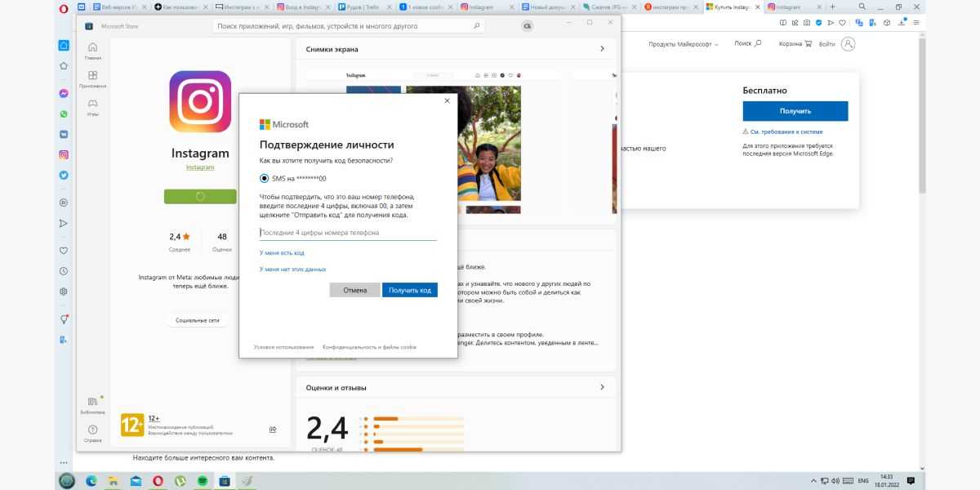Screen dimensions: 980x490
Task: Open Spotify from the Windows taskbar
Action: (x=202, y=481)
